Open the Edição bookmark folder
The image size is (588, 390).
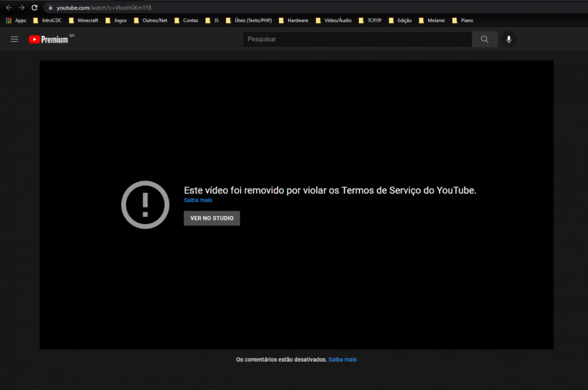pos(400,20)
